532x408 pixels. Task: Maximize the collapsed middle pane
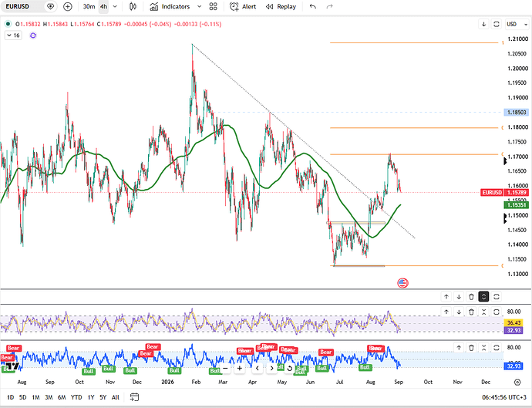point(497,297)
